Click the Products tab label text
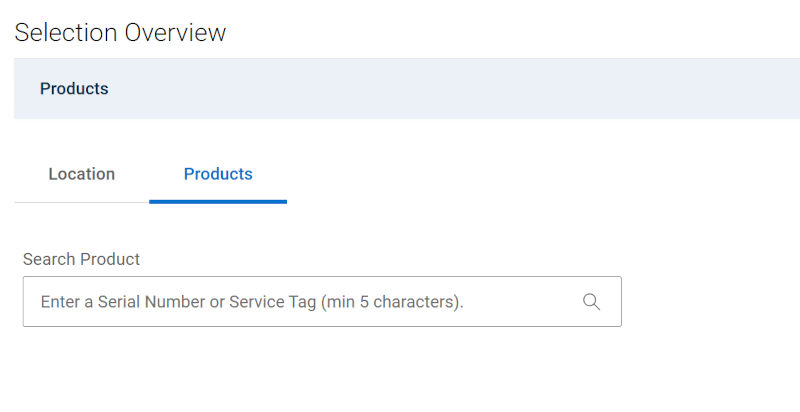Image resolution: width=800 pixels, height=412 pixels. click(218, 174)
